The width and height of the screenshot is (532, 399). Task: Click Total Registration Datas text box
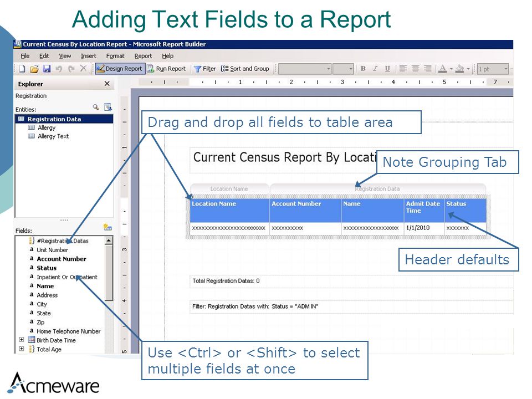coord(351,282)
